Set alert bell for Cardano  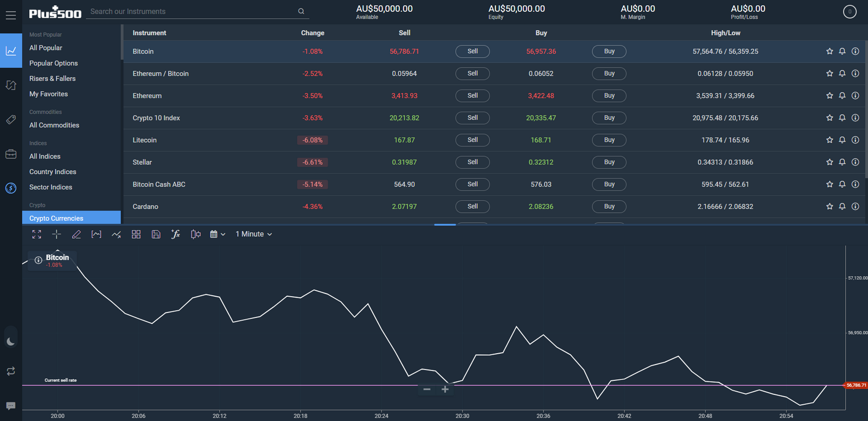[843, 207]
